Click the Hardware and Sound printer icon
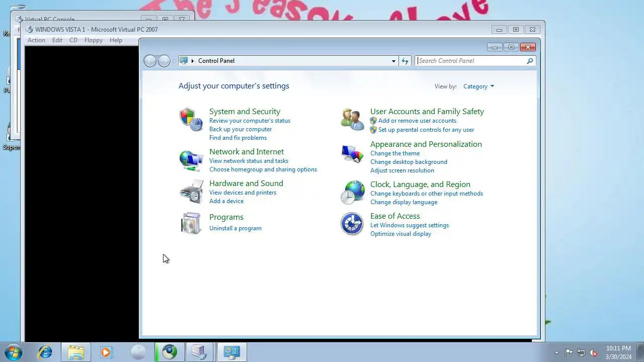Screen dimensions: 644x362 click(x=191, y=192)
